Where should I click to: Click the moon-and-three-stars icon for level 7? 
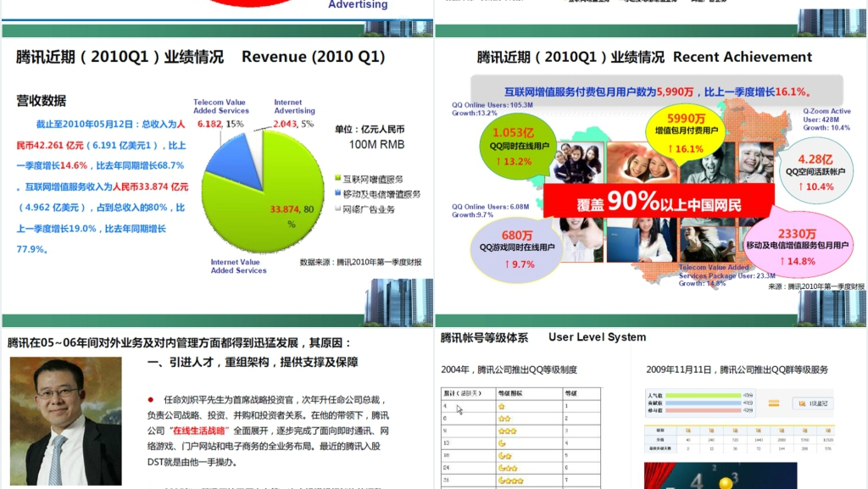(511, 481)
